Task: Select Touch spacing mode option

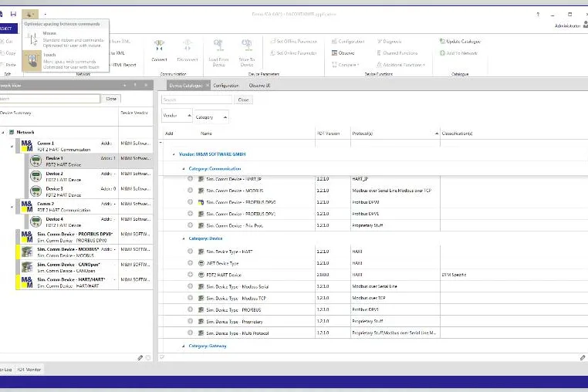Action: tap(66, 61)
